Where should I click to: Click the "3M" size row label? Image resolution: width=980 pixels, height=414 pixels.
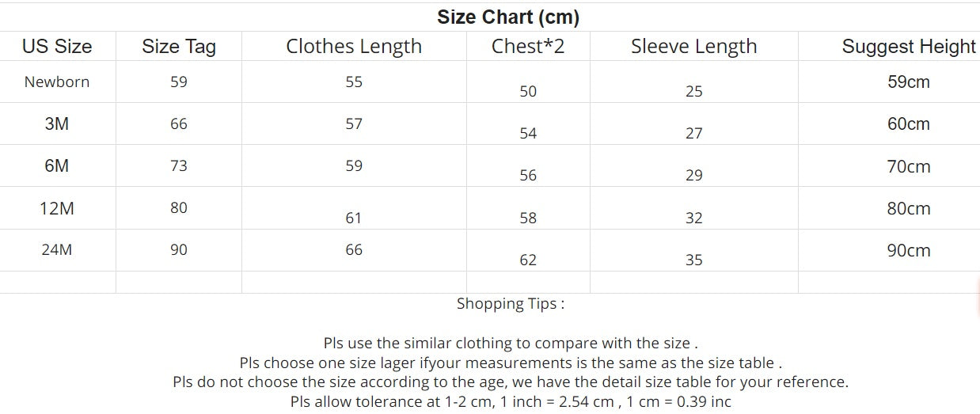(x=57, y=124)
